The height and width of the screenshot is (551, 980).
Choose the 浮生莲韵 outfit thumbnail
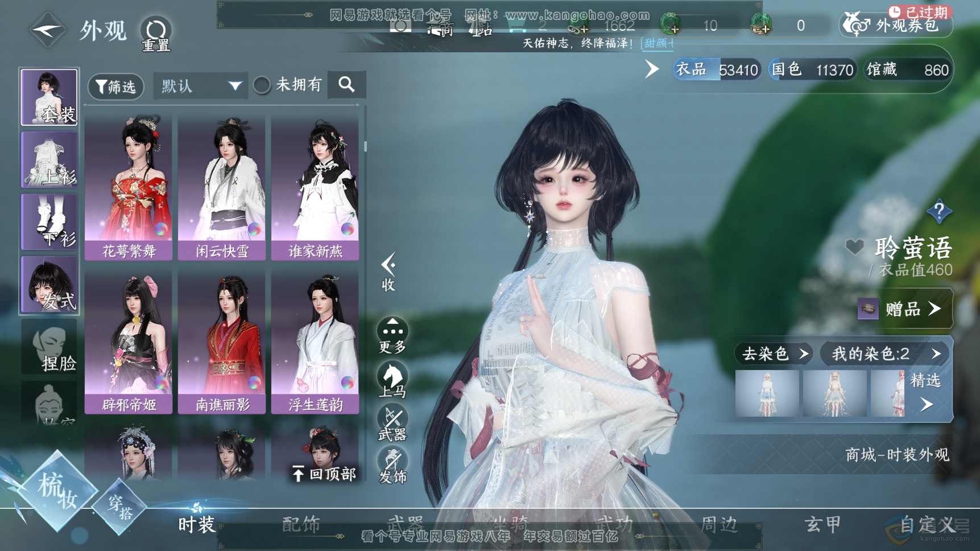(x=315, y=341)
